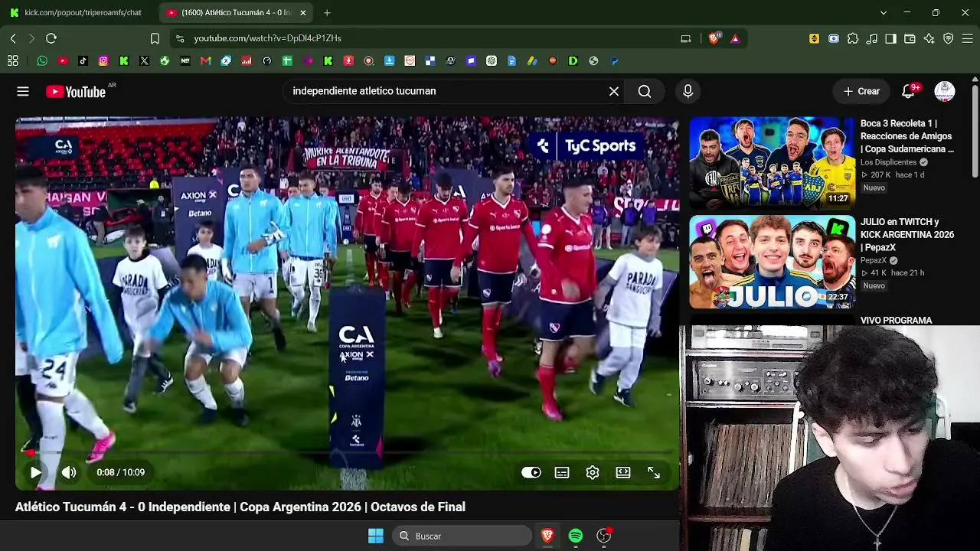
Task: Open the Gmail bookmark
Action: 205,61
